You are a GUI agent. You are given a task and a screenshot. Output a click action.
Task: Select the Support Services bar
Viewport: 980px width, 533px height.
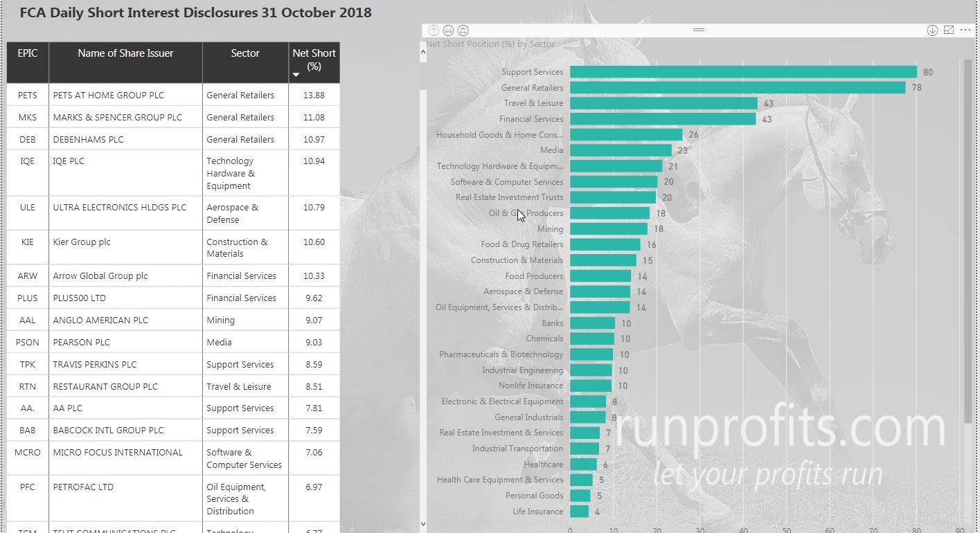(x=742, y=72)
